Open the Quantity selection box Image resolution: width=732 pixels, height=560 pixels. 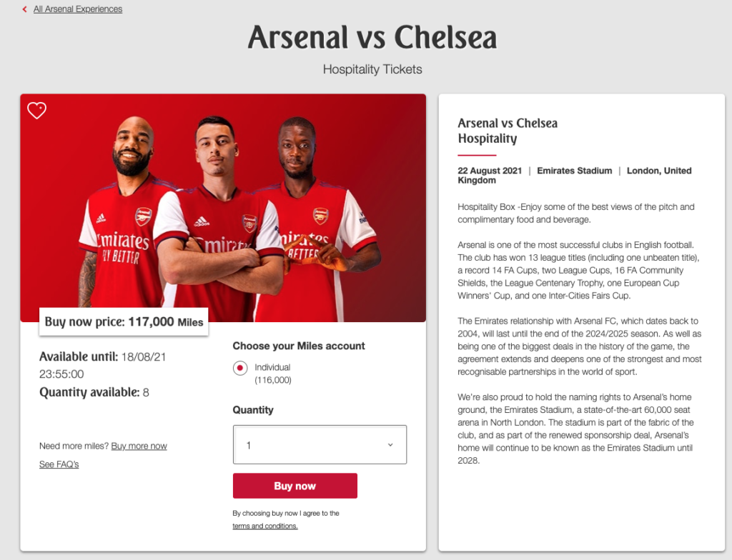click(x=320, y=445)
